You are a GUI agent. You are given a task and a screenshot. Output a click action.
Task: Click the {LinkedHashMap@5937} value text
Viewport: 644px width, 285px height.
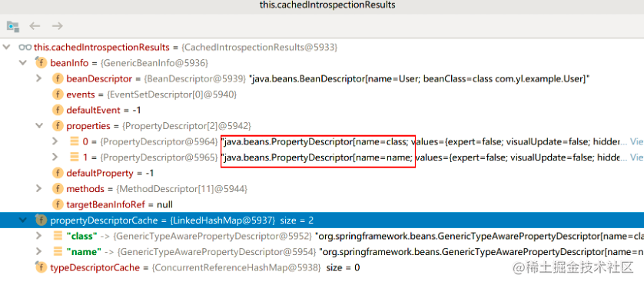coord(223,220)
